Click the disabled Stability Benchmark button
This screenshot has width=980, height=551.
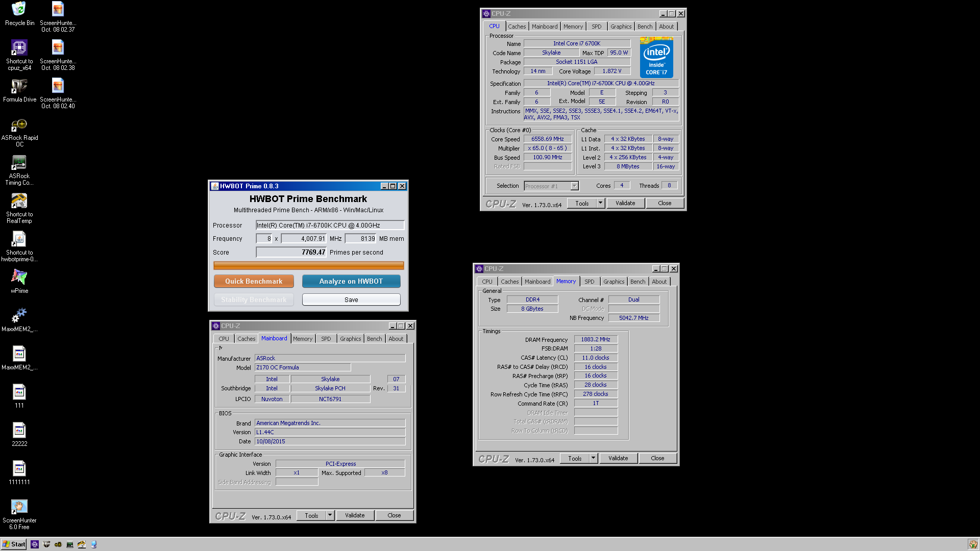[x=254, y=299]
